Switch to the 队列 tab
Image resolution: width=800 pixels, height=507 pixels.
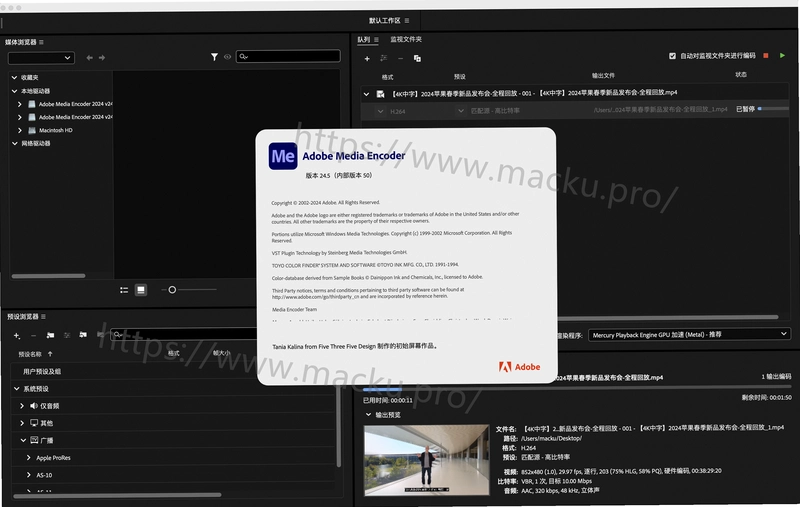pyautogui.click(x=363, y=39)
